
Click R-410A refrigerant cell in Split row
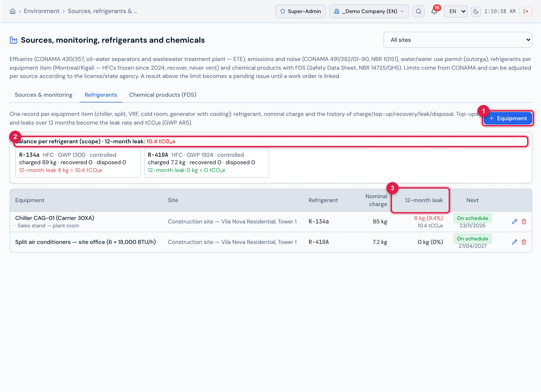(x=318, y=242)
